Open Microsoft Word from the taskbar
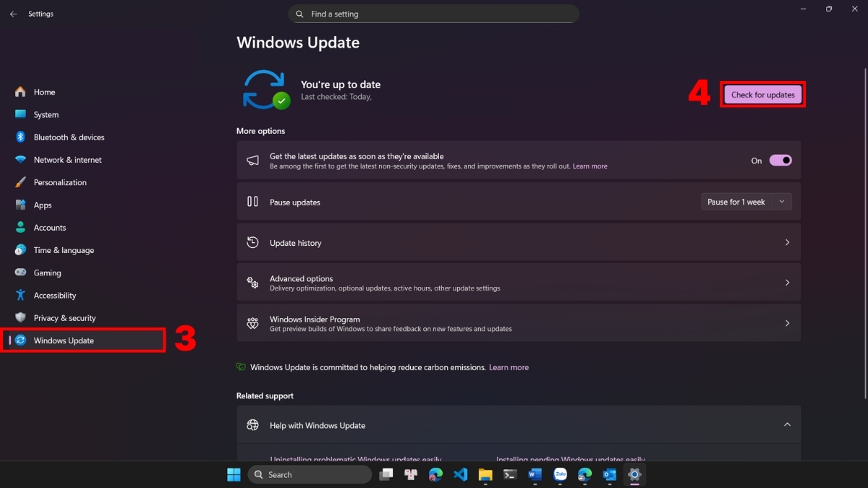This screenshot has height=488, width=868. click(x=535, y=474)
